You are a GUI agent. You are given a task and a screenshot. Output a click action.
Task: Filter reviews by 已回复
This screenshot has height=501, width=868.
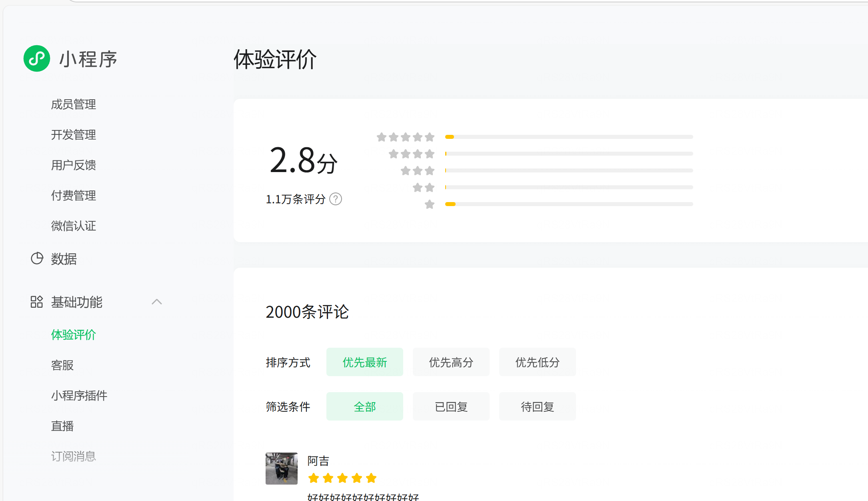pos(451,407)
